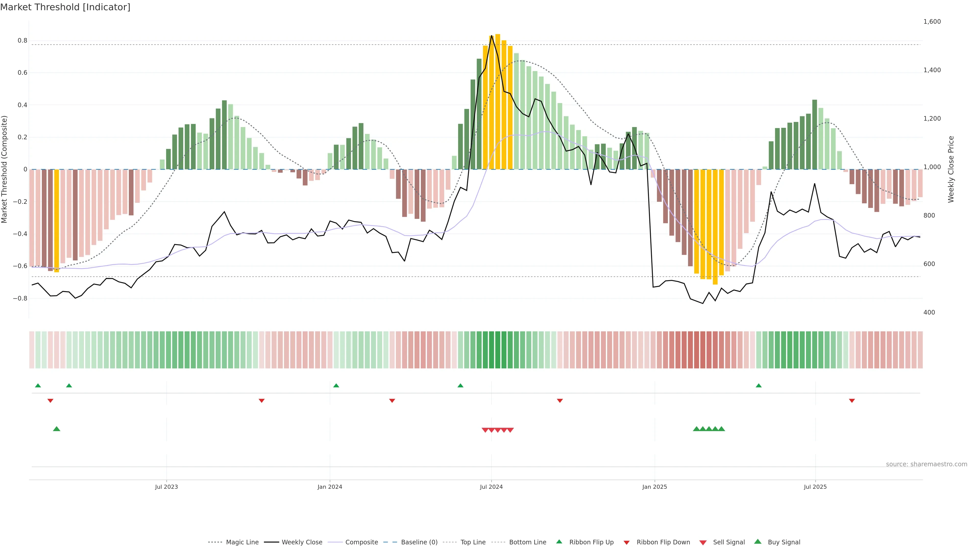Hide the Weekly Close series via legend
The image size is (980, 551).
[x=302, y=542]
